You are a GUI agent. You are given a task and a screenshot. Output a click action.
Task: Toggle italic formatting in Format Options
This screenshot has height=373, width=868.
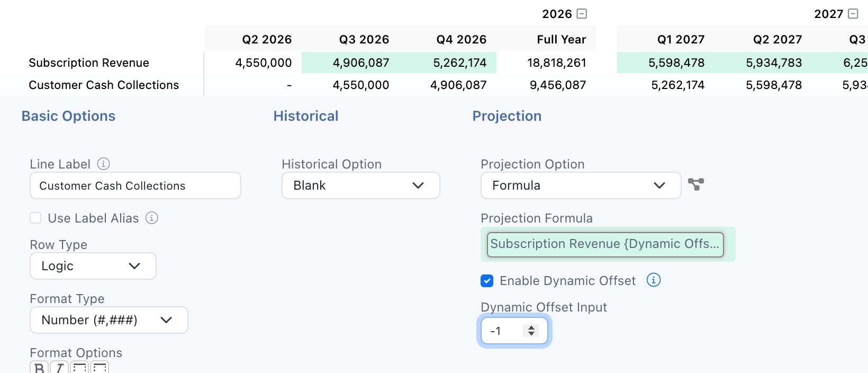59,367
